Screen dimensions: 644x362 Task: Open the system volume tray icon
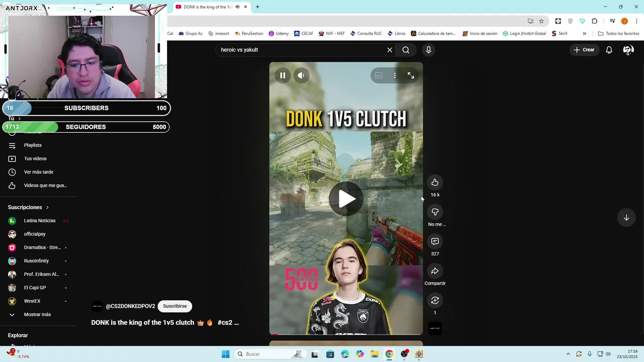click(608, 354)
